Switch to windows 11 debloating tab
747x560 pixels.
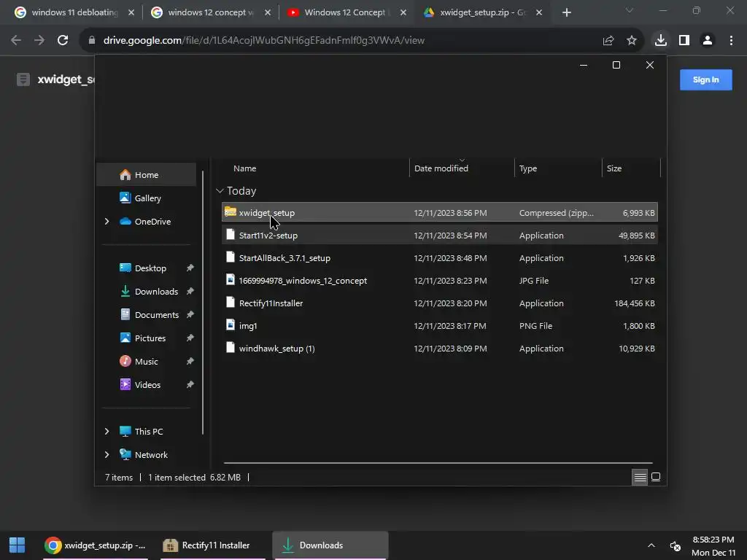tap(75, 12)
